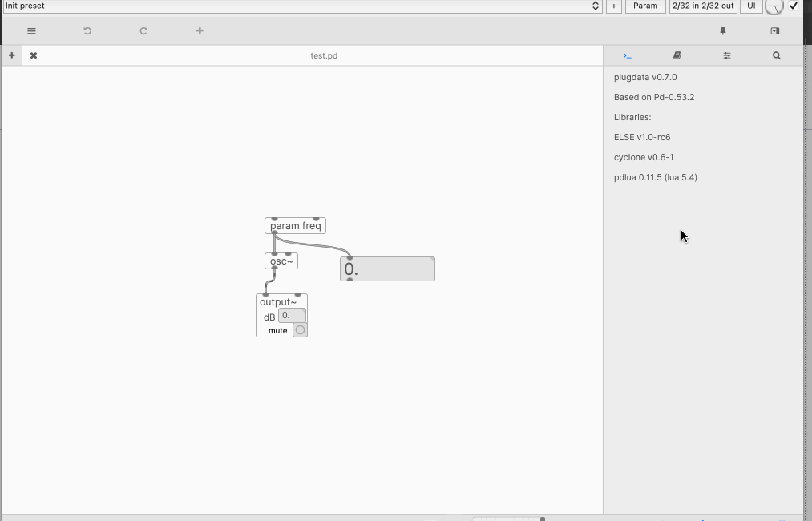Click the dB label in output~
This screenshot has height=521, width=812.
[269, 317]
